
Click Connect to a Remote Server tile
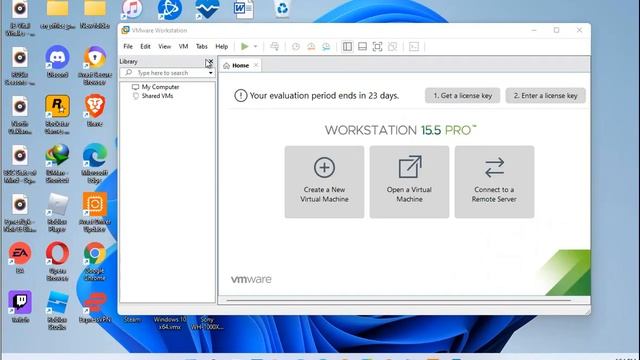click(494, 182)
